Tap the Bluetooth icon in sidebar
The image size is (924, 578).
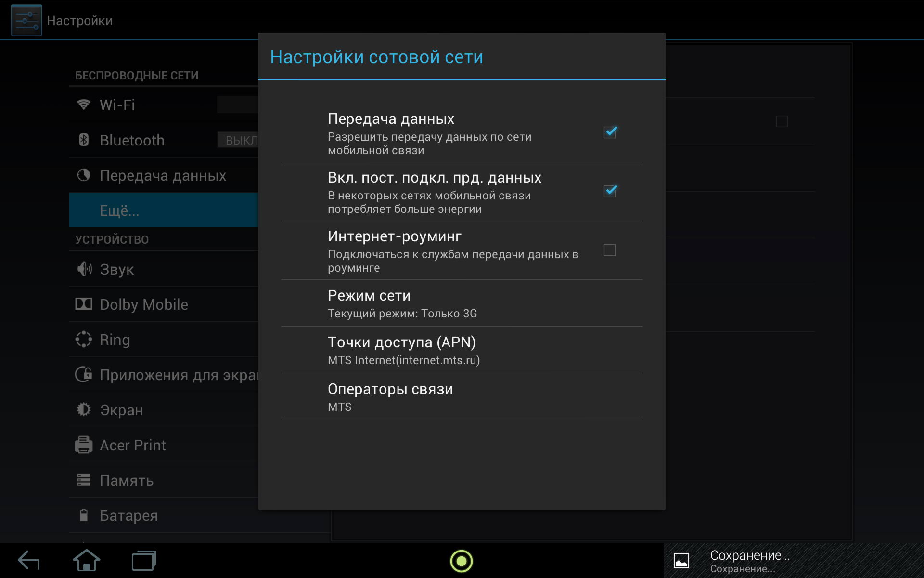[84, 140]
